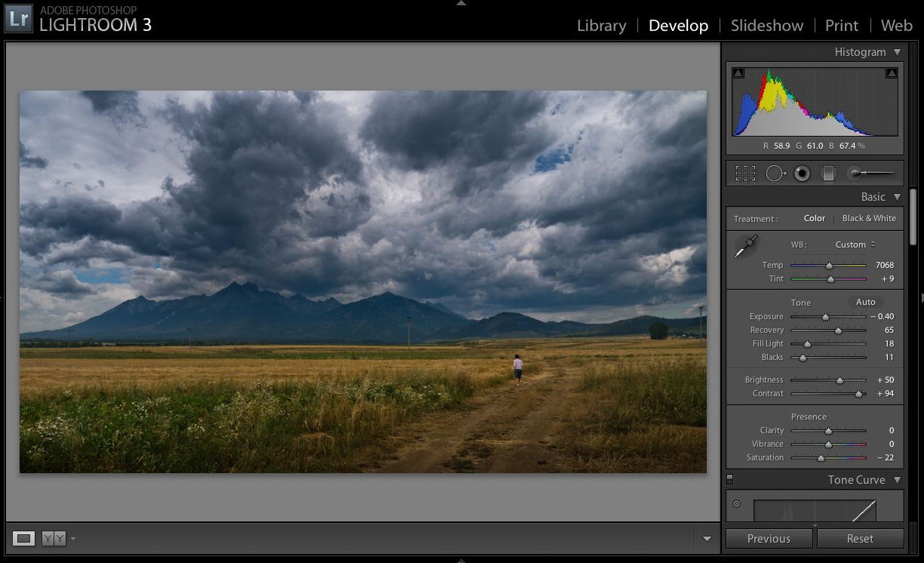
Task: Click the right panel scrollbar
Action: click(x=913, y=217)
